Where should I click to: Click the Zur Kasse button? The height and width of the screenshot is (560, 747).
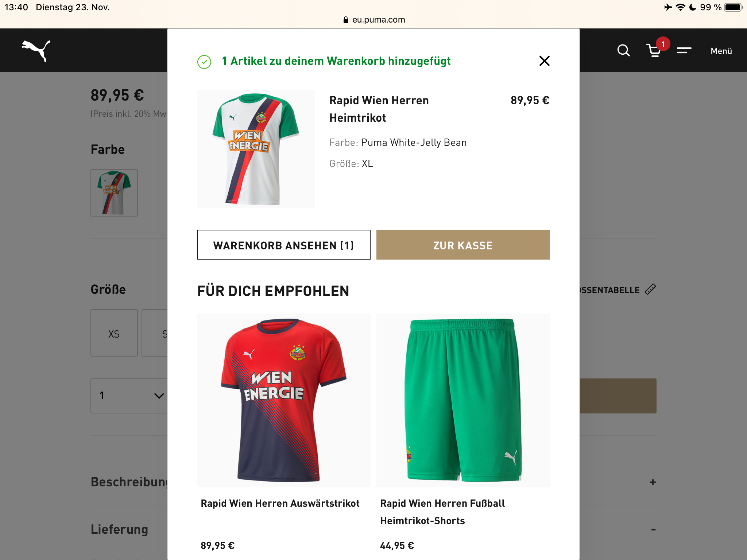pos(463,245)
